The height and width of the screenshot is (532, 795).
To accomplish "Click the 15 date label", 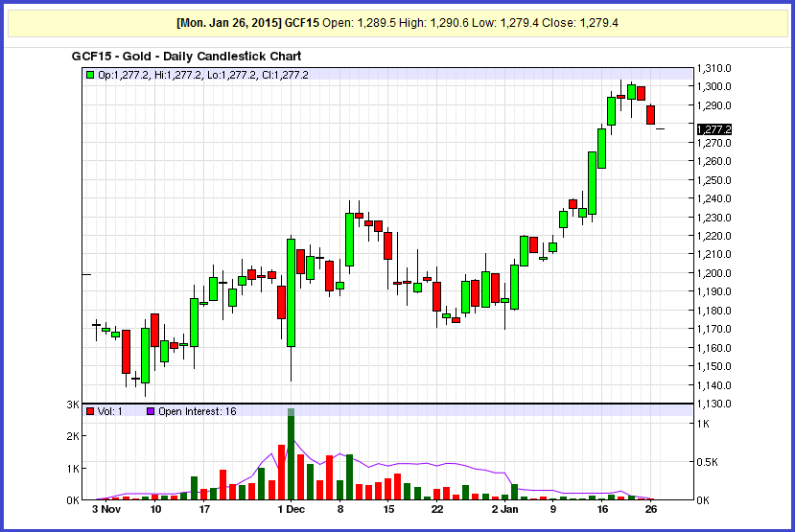I will point(388,509).
